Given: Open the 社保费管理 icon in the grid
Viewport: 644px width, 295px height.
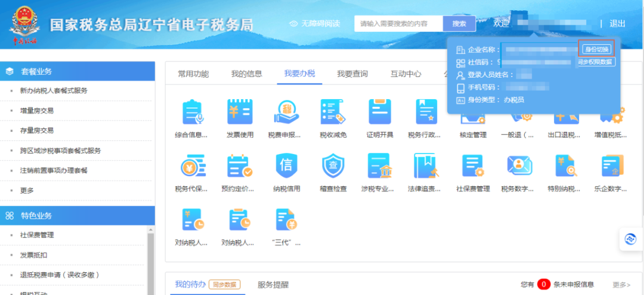Looking at the screenshot, I should [x=473, y=167].
